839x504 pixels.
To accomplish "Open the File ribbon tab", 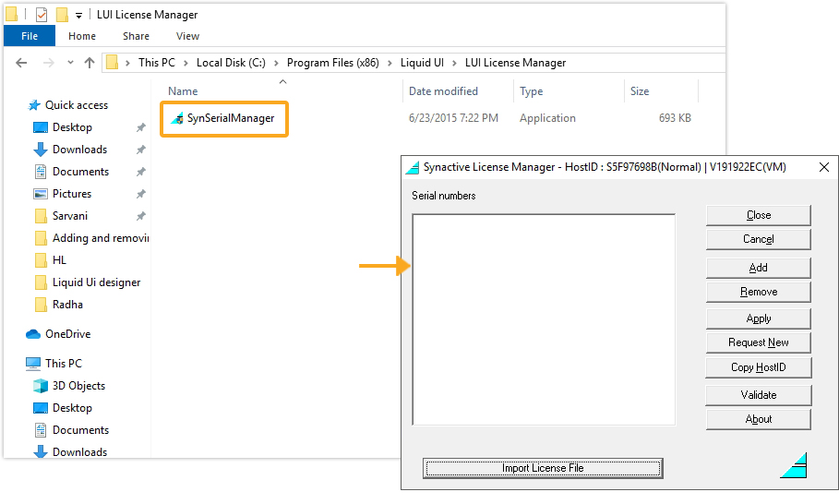I will coord(30,36).
